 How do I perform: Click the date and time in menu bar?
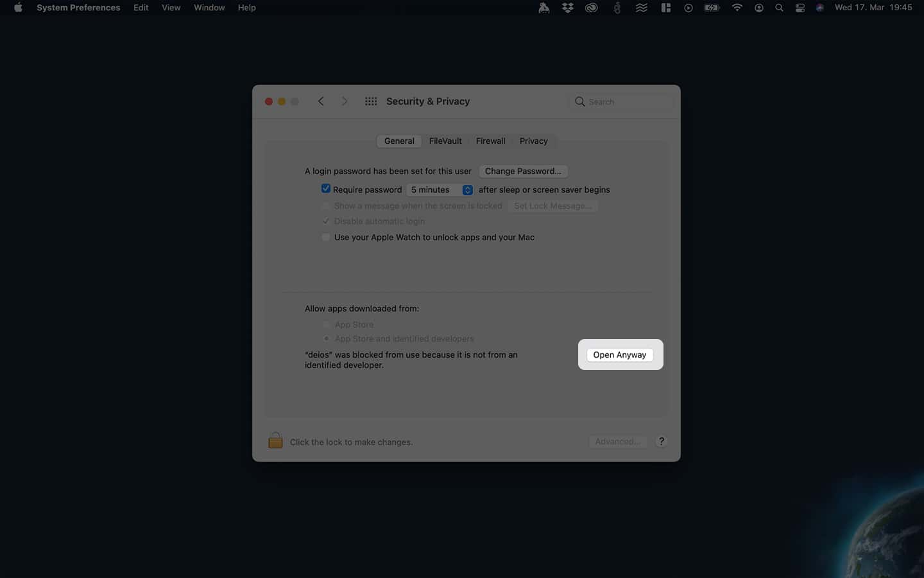coord(873,8)
